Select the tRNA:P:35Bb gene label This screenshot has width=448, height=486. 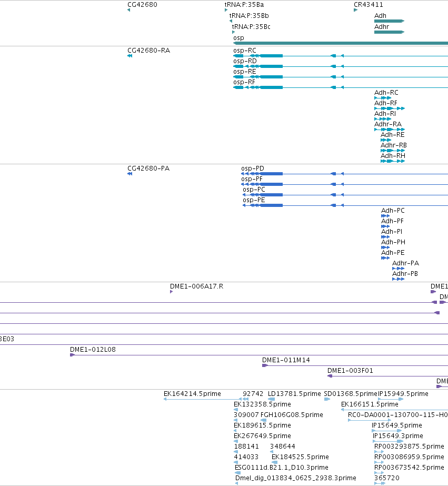(249, 16)
